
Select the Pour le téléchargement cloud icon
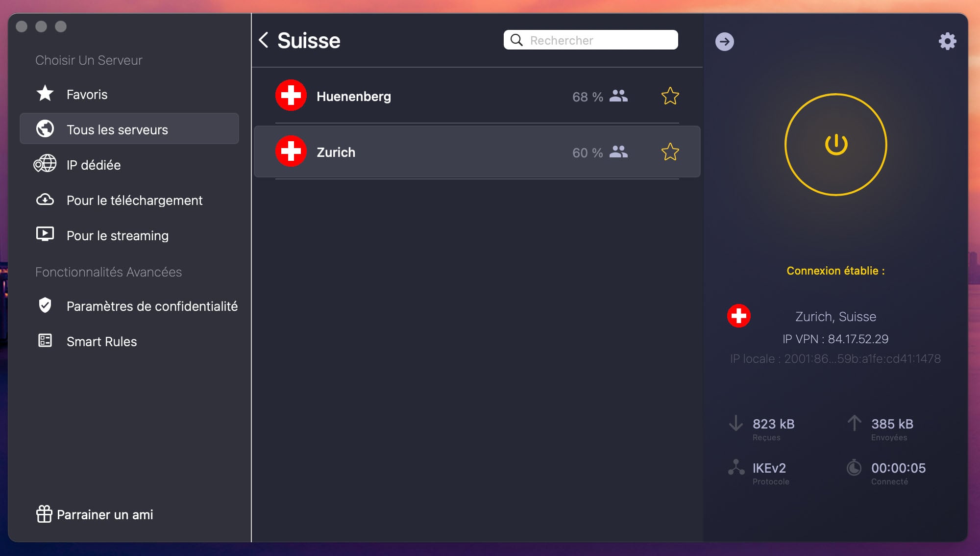pos(45,200)
